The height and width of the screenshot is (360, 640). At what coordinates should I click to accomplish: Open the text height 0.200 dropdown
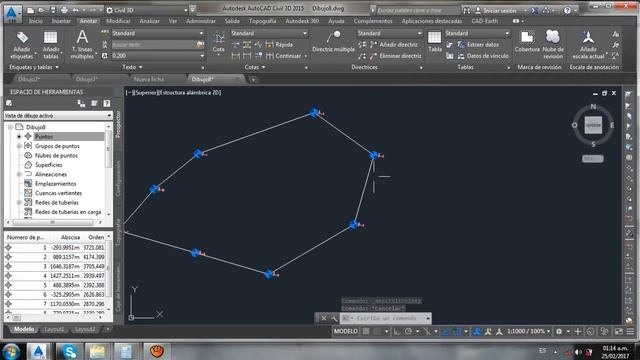158,56
